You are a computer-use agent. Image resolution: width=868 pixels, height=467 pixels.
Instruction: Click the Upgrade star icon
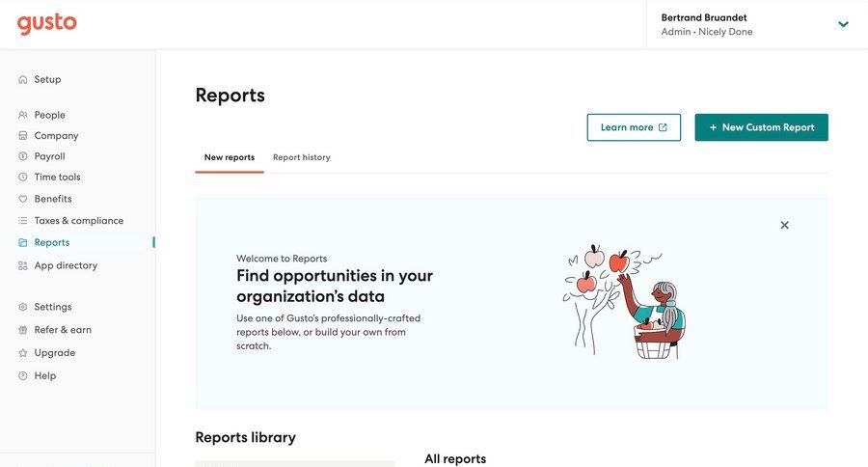pos(23,353)
